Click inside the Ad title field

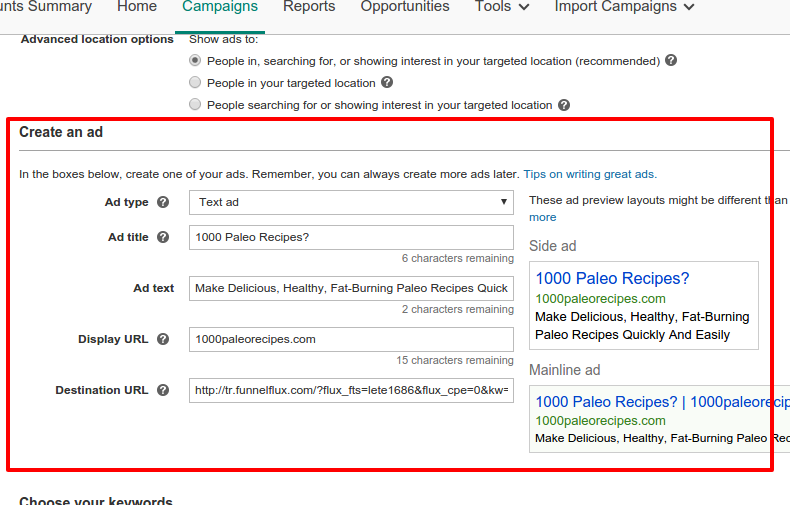(351, 237)
